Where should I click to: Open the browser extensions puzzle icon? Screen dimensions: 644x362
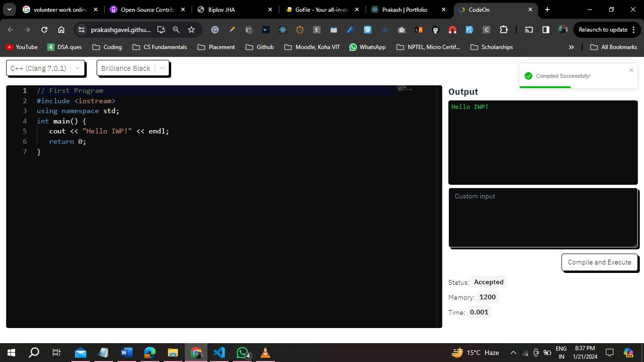click(504, 30)
